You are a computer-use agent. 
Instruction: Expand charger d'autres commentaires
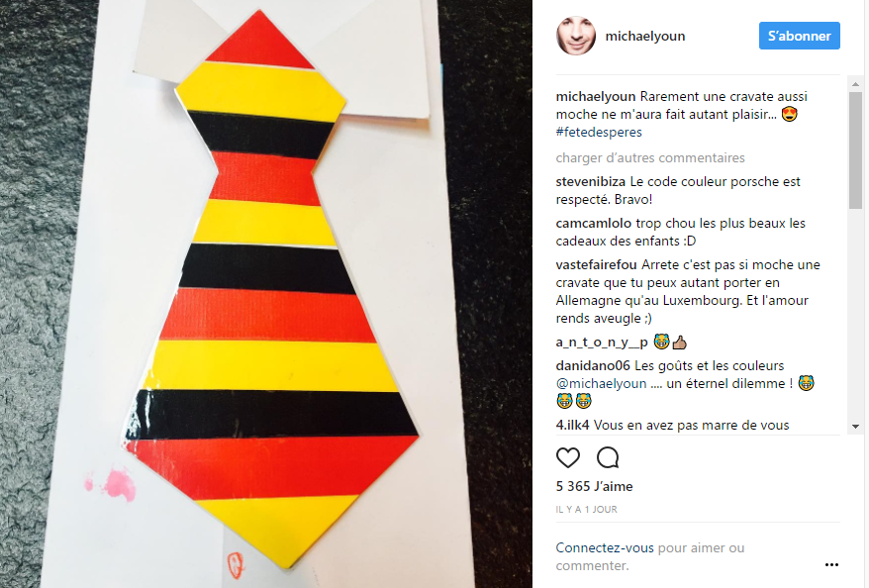tap(650, 158)
